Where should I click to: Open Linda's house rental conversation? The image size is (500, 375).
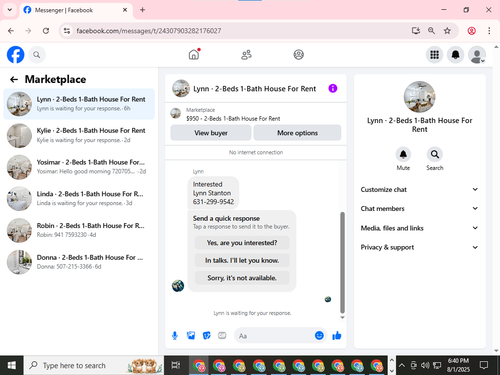pos(79,199)
